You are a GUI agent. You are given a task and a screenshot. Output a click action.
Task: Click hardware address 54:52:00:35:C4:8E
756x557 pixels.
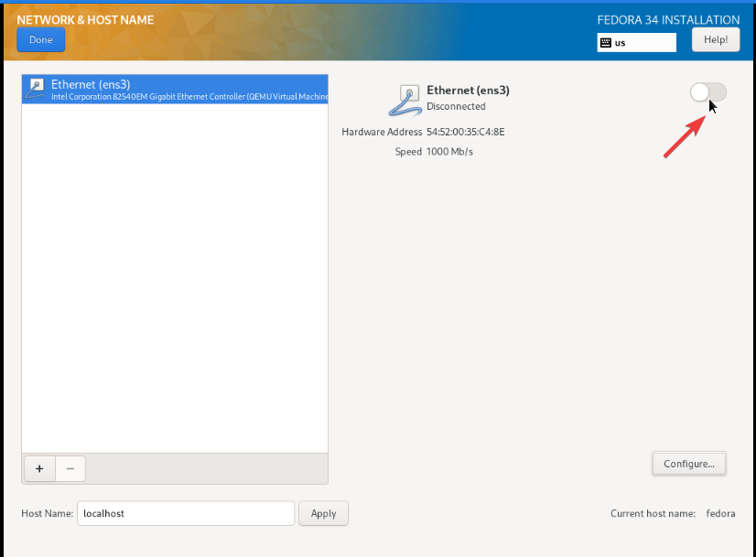465,132
